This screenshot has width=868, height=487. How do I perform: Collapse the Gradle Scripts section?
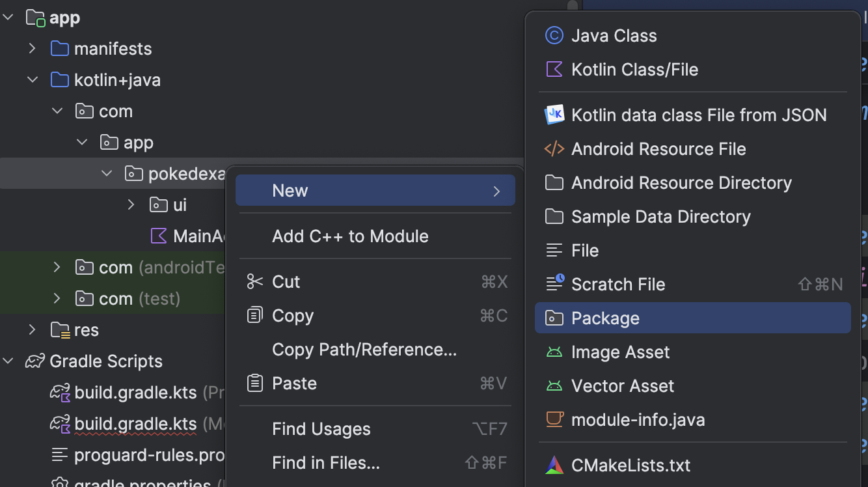pos(8,361)
